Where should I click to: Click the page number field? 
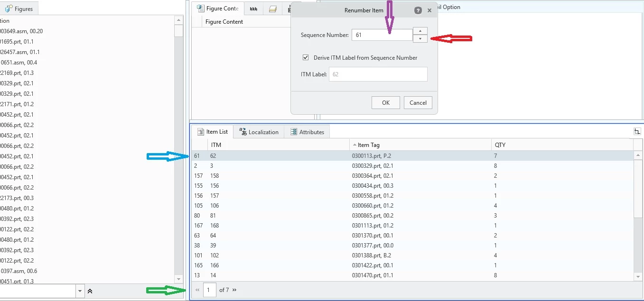210,290
